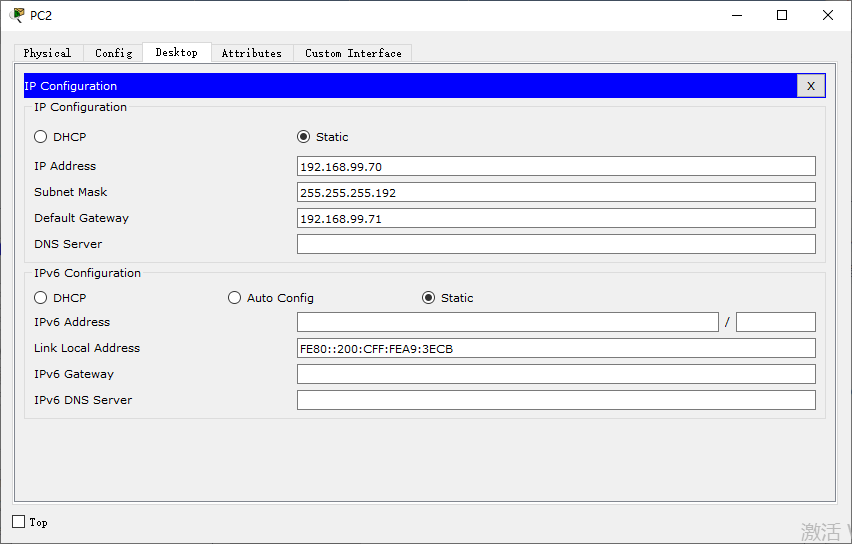Maximize the PC2 window
This screenshot has height=544, width=852.
(782, 15)
